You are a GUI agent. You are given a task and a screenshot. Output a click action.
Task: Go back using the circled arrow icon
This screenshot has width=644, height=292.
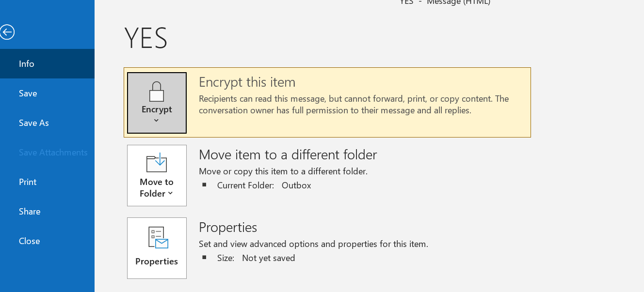coord(7,32)
